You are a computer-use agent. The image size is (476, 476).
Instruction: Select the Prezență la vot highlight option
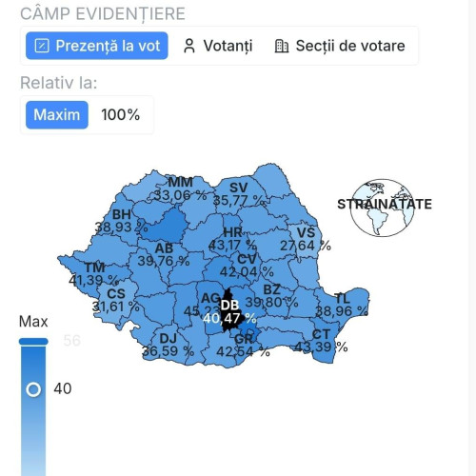point(97,46)
